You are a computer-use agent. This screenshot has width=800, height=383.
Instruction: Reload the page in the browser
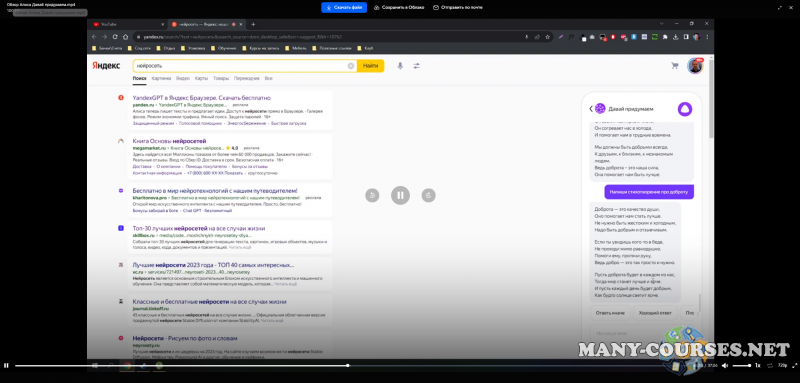(x=115, y=37)
